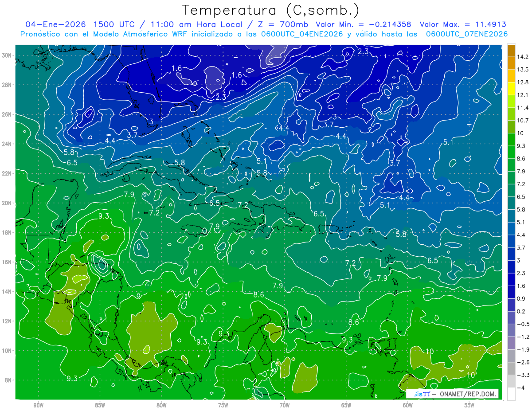Click the 70W longitude axis label
This screenshot has width=532, height=411.
285,405
